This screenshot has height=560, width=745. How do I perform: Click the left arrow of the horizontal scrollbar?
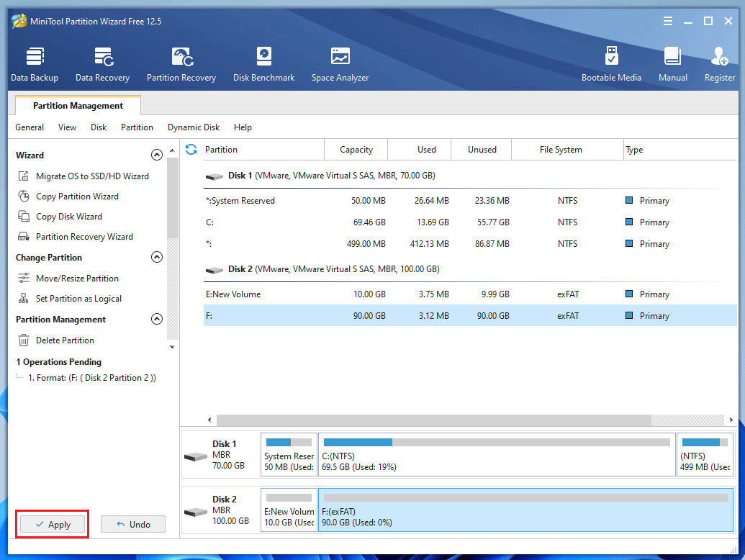click(209, 420)
